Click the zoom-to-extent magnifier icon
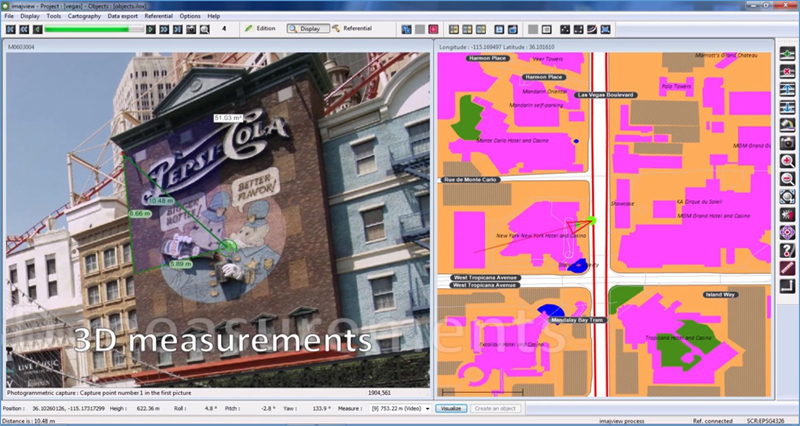Viewport: 800px width, 426px height. (x=787, y=197)
